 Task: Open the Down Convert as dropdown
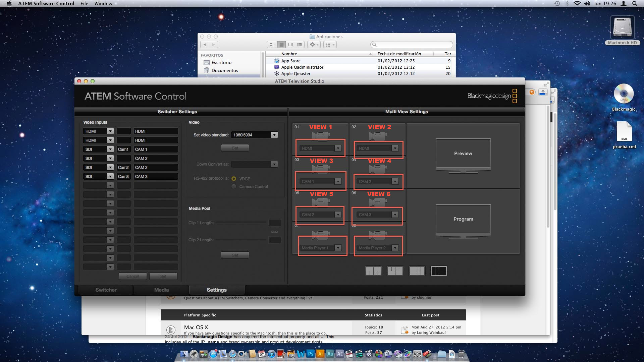[x=254, y=164]
